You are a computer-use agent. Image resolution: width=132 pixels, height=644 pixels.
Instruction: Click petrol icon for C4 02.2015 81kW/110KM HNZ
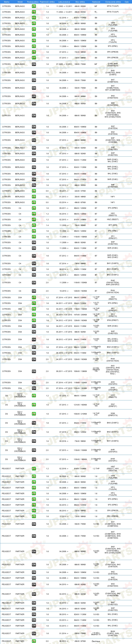[x=34, y=220]
